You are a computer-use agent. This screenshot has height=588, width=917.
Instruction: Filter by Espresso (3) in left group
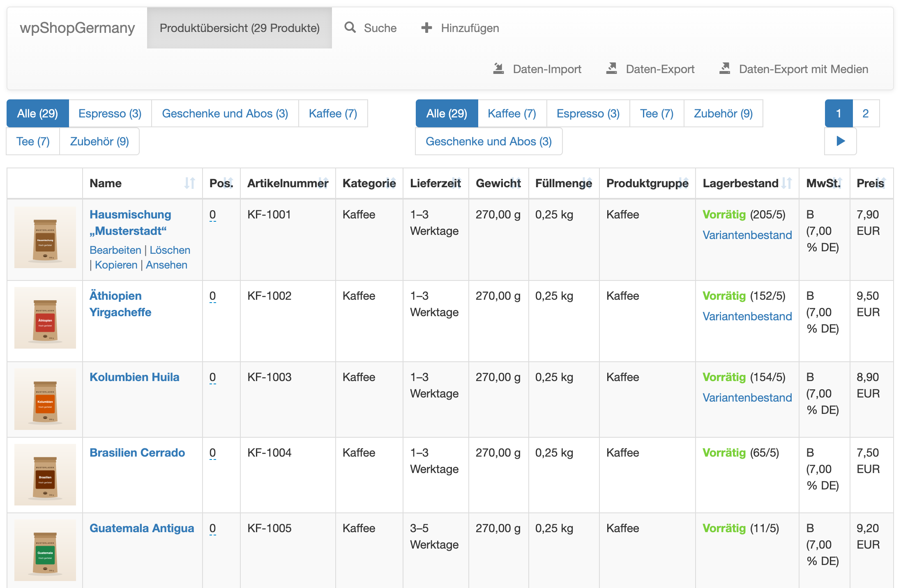tap(110, 113)
